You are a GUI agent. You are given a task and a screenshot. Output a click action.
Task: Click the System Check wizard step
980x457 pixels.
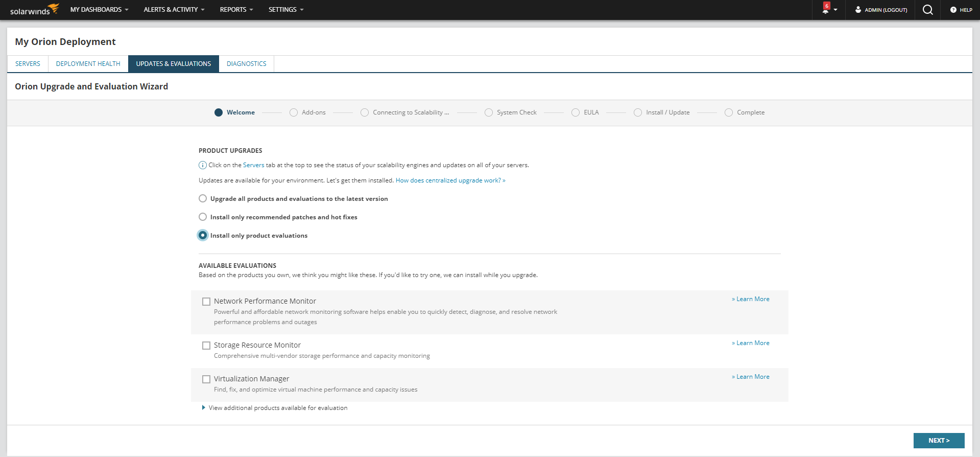[511, 112]
